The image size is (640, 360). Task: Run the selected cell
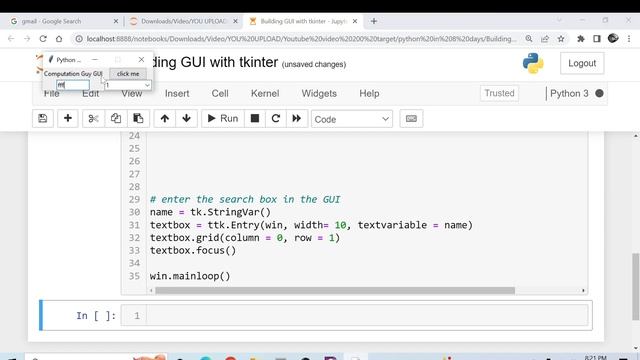[x=222, y=118]
